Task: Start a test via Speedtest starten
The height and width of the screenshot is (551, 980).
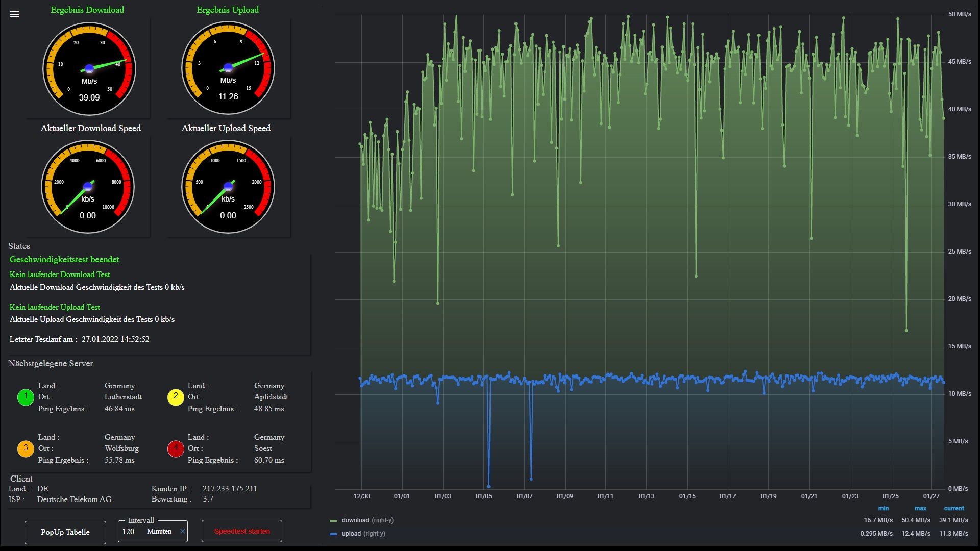Action: 242,531
